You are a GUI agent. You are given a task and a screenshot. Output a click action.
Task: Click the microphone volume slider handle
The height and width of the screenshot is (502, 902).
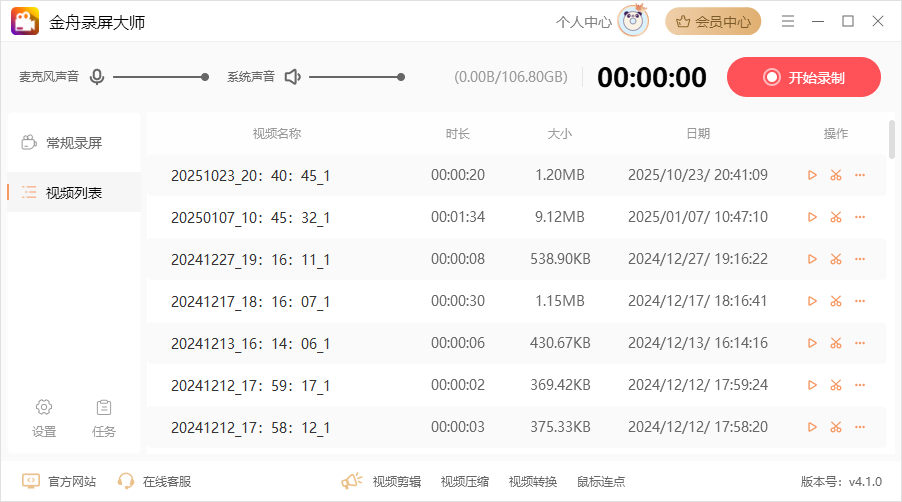205,77
